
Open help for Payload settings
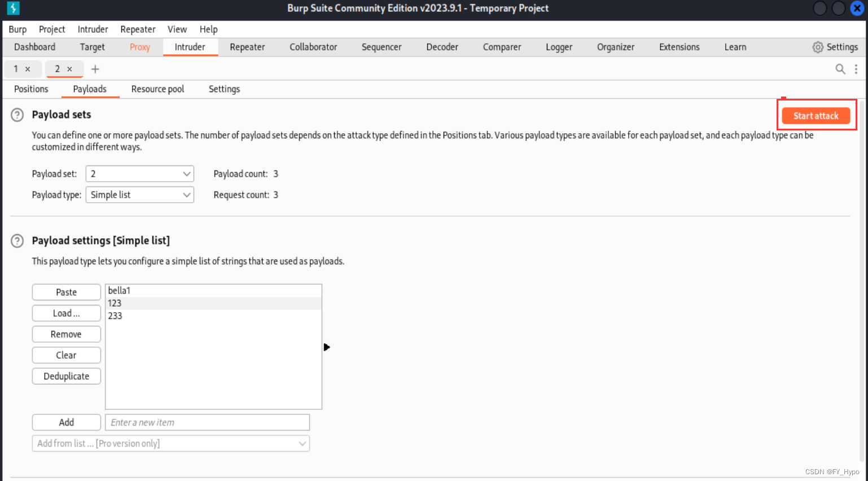click(17, 241)
